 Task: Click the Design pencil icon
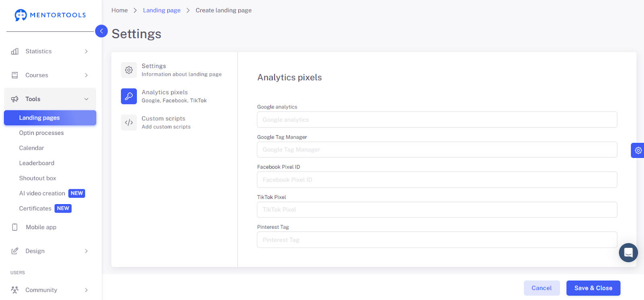(15, 251)
